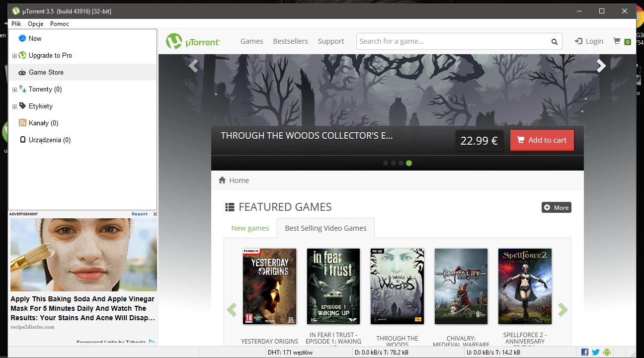Image resolution: width=644 pixels, height=358 pixels.
Task: Select the third carousel indicator dot
Action: pos(401,163)
